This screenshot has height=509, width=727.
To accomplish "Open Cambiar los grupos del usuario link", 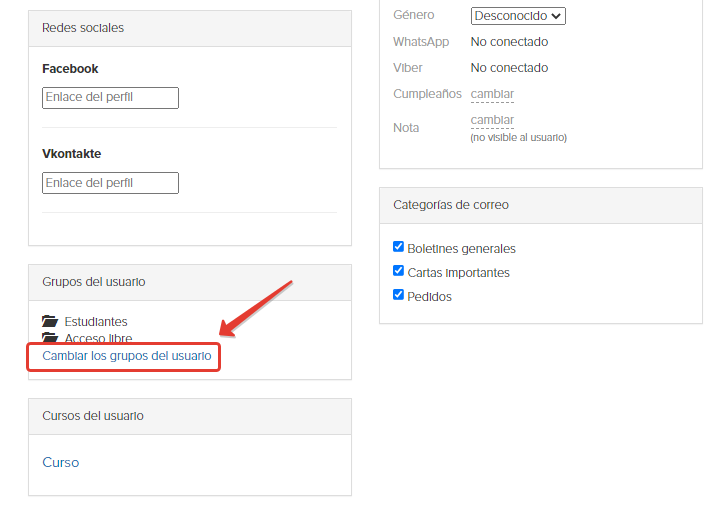I will click(127, 356).
